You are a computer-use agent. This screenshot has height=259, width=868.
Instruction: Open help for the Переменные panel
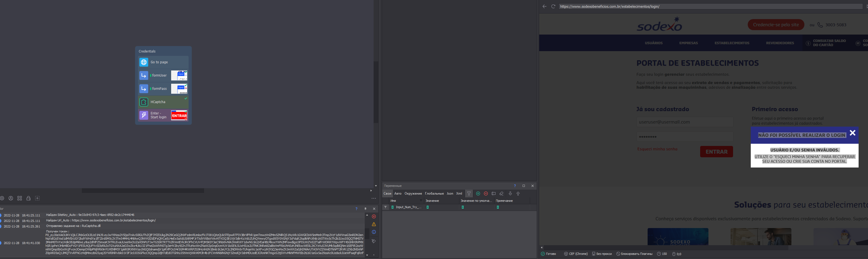pyautogui.click(x=515, y=186)
